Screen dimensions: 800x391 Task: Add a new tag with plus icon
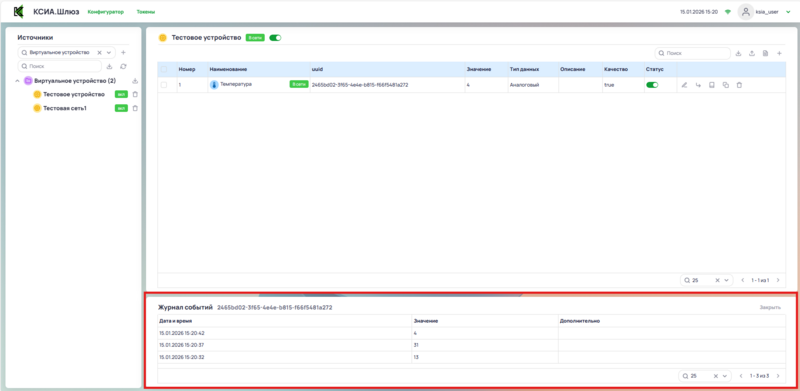779,53
